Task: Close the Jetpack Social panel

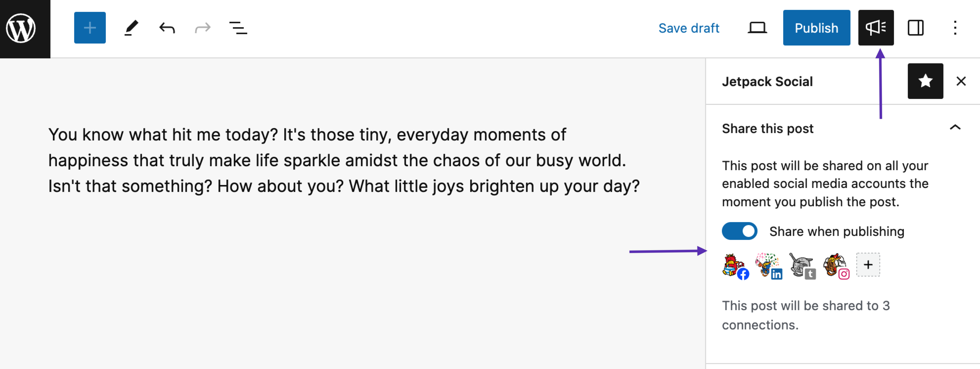Action: tap(961, 81)
